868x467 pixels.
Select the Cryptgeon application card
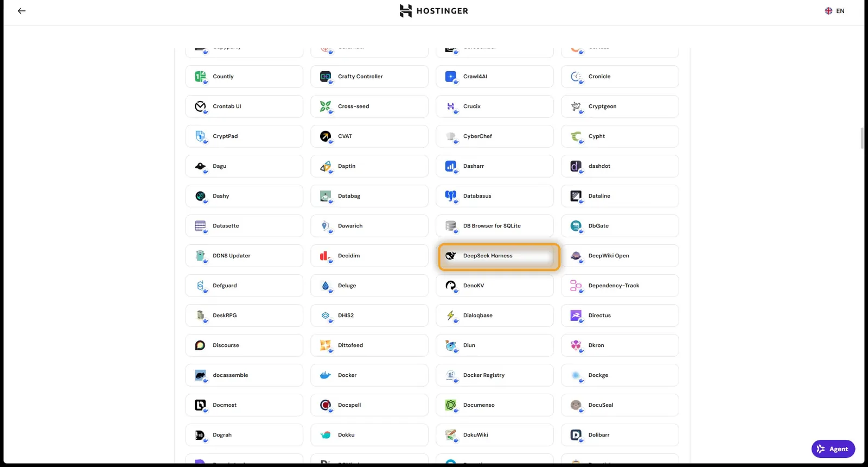click(x=620, y=106)
